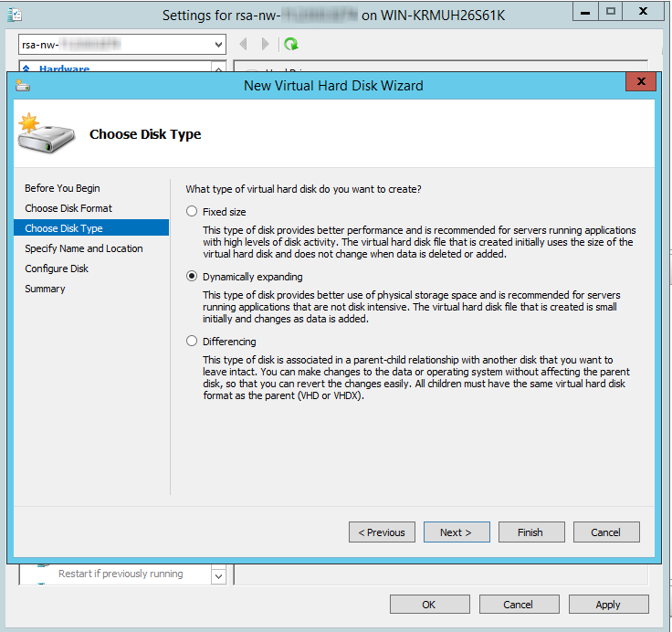
Task: Click Finish in the wizard
Action: pos(530,532)
